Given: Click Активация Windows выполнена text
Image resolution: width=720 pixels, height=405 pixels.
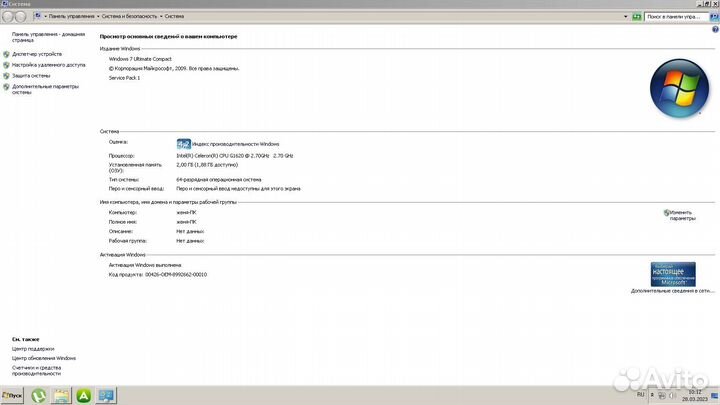Looking at the screenshot, I should click(145, 265).
